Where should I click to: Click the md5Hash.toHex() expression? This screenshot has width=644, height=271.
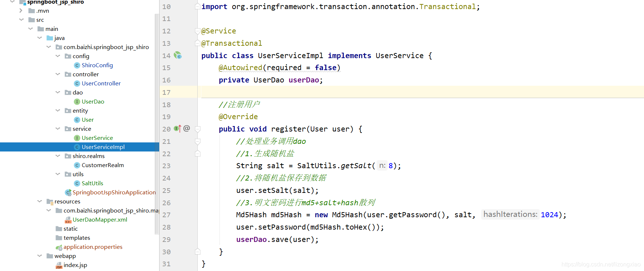pos(345,227)
